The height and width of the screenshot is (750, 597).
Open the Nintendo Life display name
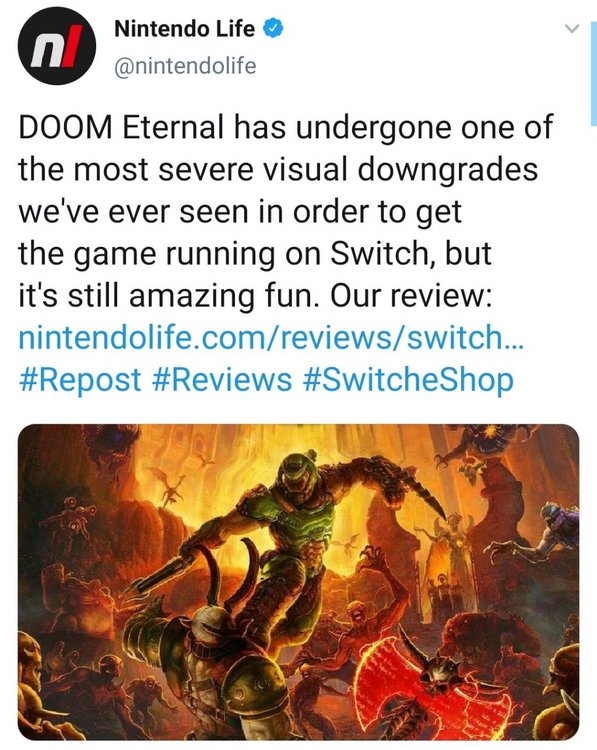click(184, 29)
